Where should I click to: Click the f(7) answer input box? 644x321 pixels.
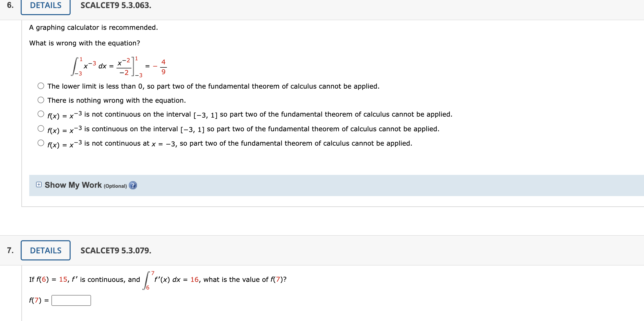[x=71, y=300]
